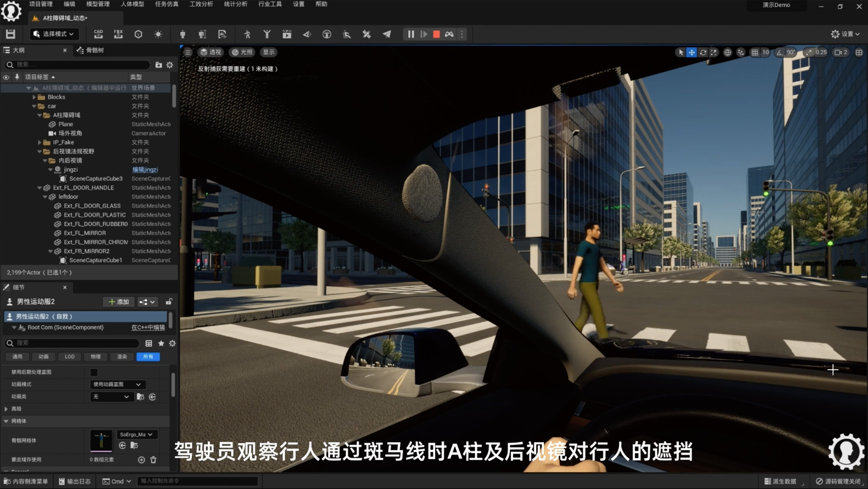Select the LOD filter button
The height and width of the screenshot is (489, 868).
click(x=70, y=357)
